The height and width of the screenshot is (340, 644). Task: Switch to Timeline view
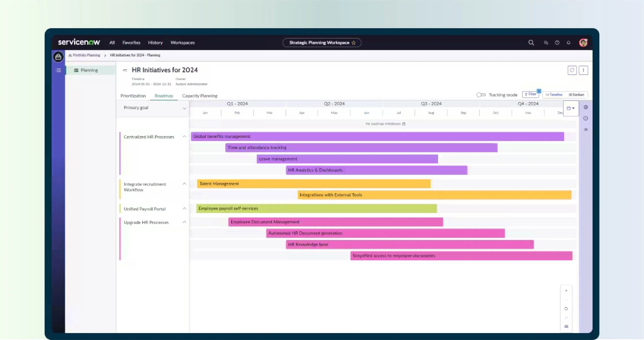[554, 95]
